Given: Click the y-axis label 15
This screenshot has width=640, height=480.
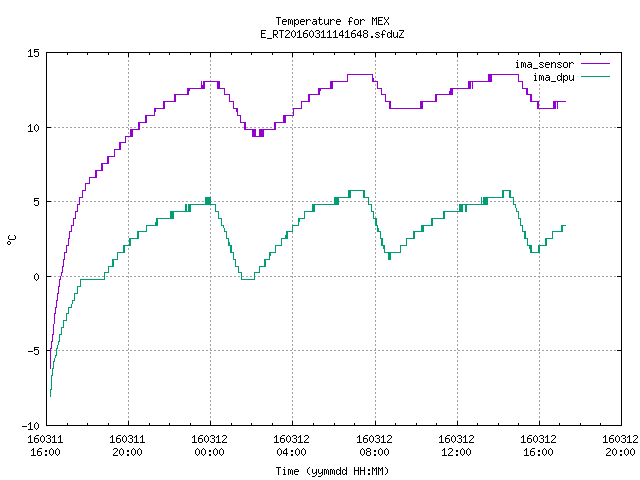Looking at the screenshot, I should [33, 53].
